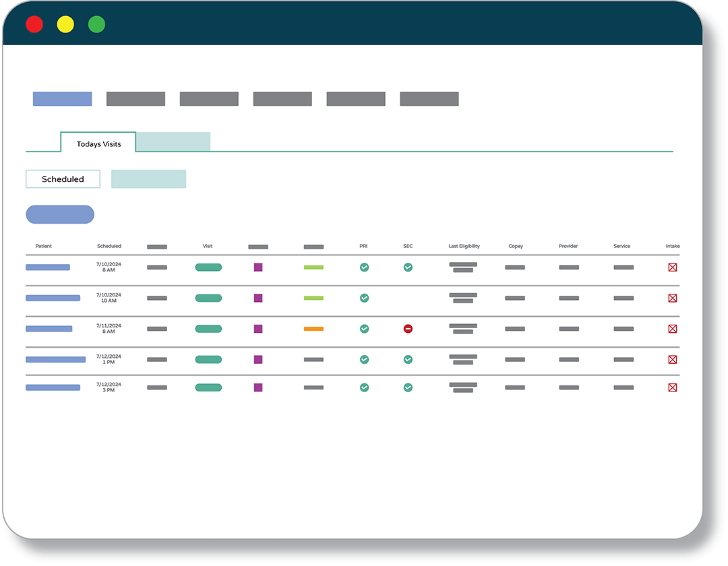
Task: Click PRI checkmark in 7/12/2024 3 PM row
Action: [x=364, y=387]
